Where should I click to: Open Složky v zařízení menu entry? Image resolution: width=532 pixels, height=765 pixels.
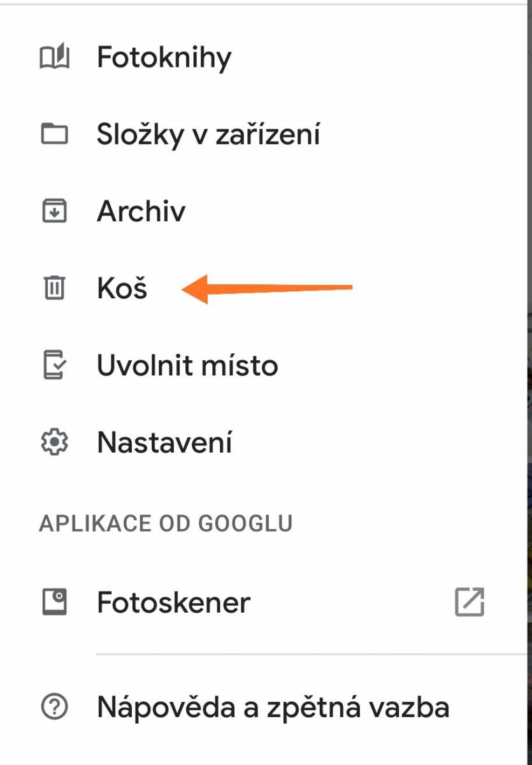(x=261, y=135)
